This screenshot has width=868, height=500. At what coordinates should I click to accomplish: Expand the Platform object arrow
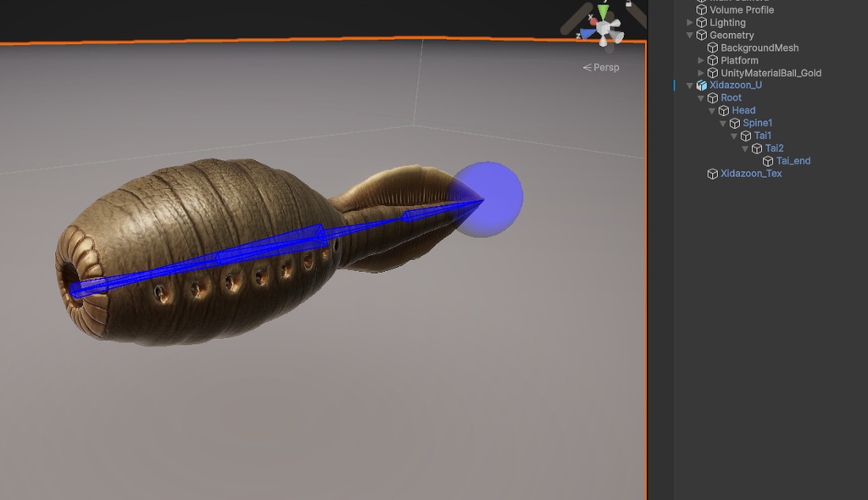pyautogui.click(x=701, y=60)
